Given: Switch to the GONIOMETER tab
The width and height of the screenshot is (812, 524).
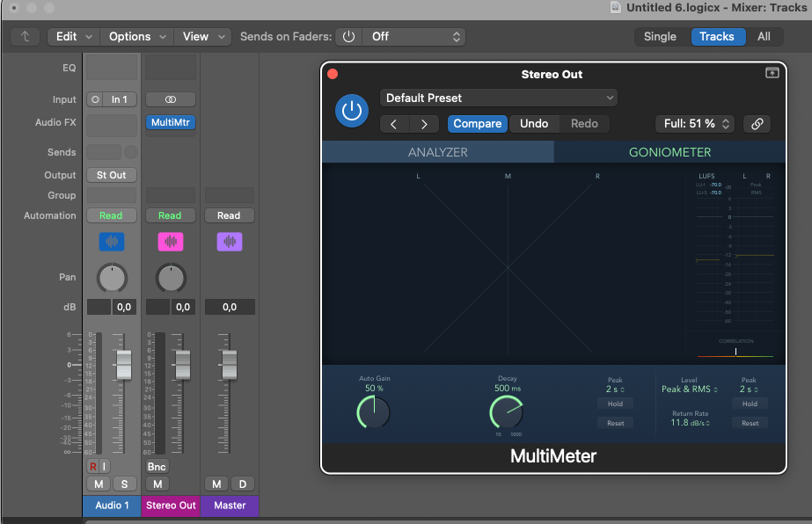Looking at the screenshot, I should coord(669,152).
